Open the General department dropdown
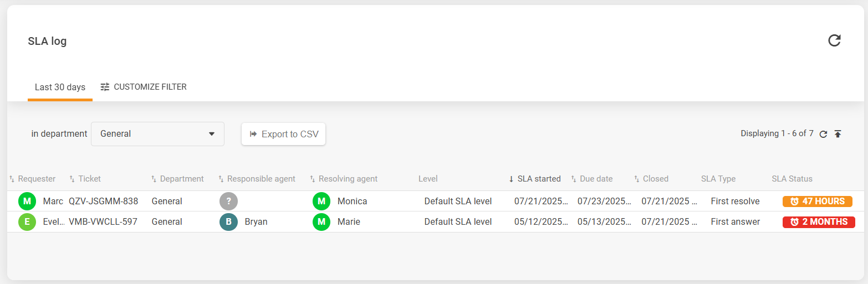 (x=157, y=134)
